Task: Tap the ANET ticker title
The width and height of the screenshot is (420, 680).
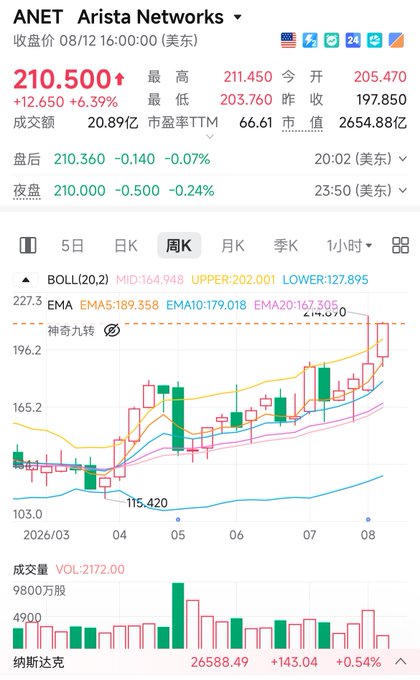Action: (x=38, y=17)
